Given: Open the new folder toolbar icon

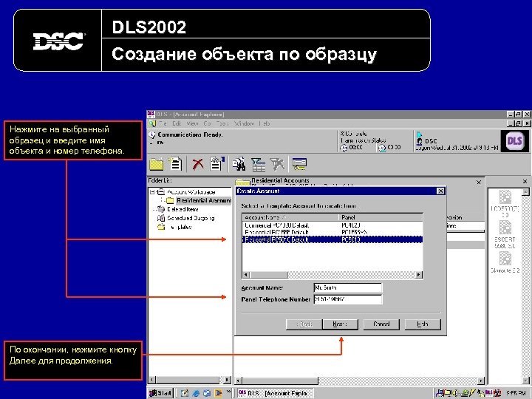Looking at the screenshot, I should tap(157, 165).
